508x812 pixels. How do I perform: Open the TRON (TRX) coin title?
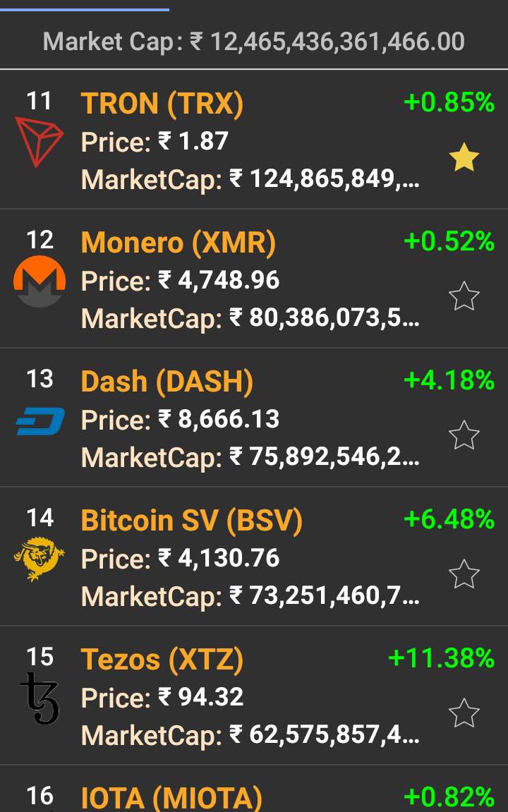162,104
